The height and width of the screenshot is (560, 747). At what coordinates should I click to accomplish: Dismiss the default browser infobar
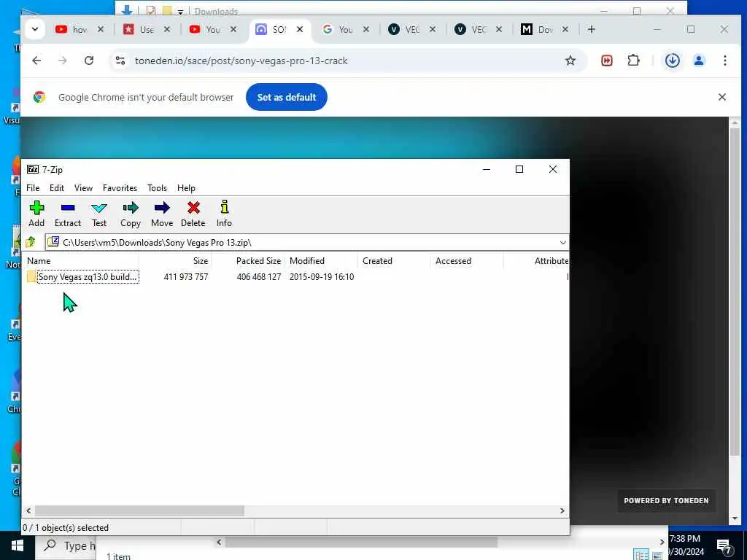(x=721, y=97)
